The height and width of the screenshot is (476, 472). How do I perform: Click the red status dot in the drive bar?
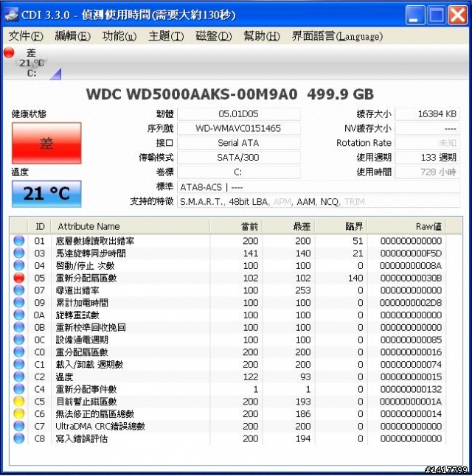(x=9, y=52)
